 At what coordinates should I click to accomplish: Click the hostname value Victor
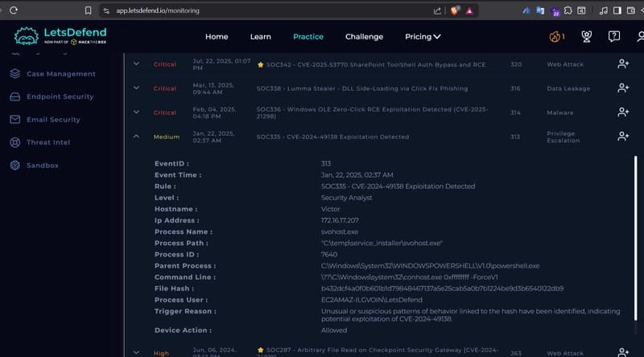coord(330,209)
